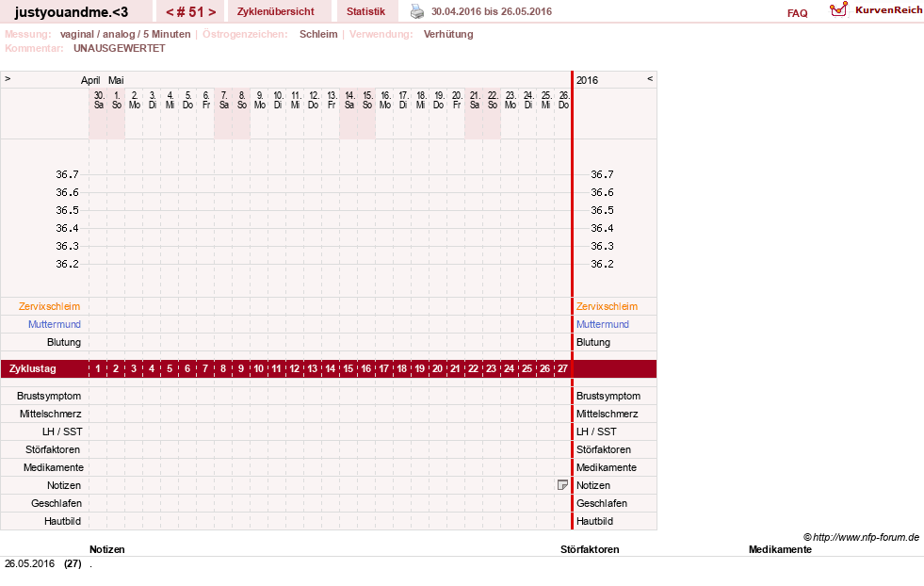
Task: Click the left 36.7 temperature label
Action: tap(67, 174)
